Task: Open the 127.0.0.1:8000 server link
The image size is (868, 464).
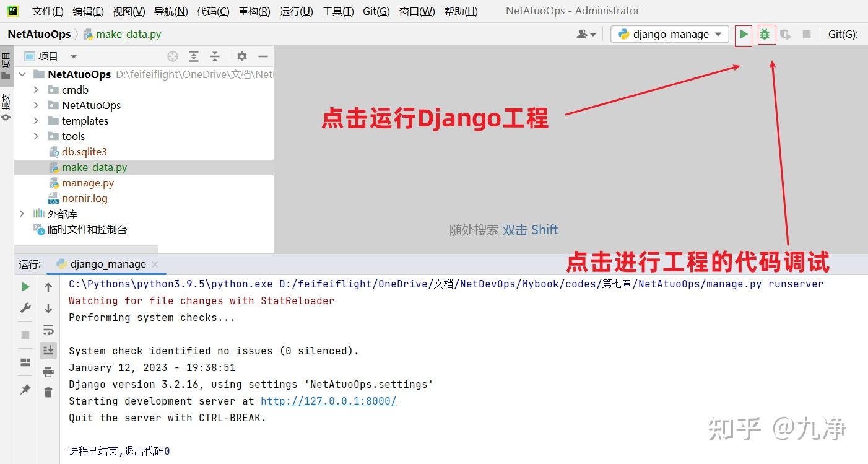Action: [x=328, y=401]
